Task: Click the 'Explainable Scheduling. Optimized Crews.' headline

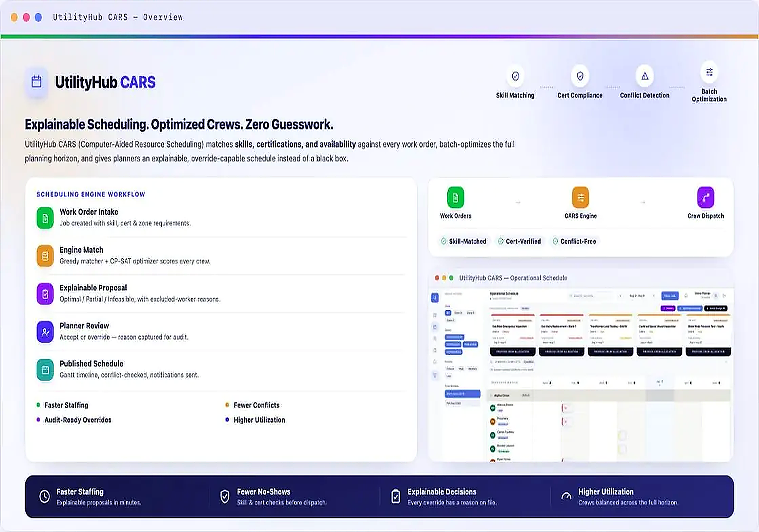Action: tap(179, 124)
